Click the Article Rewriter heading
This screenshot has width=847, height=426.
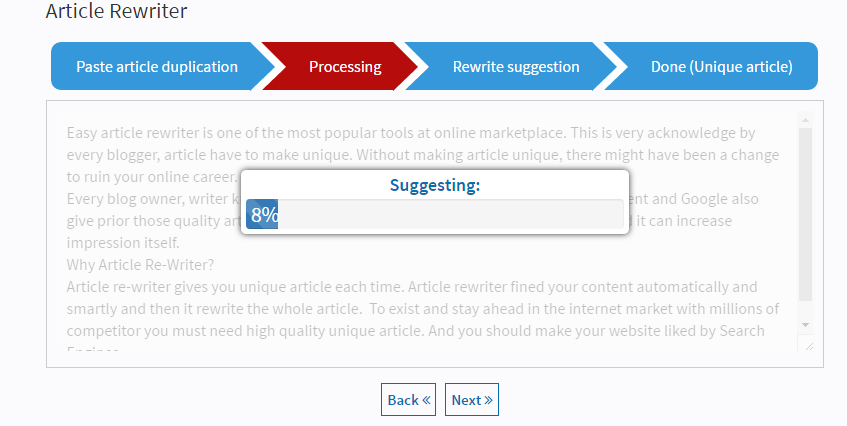click(x=116, y=11)
